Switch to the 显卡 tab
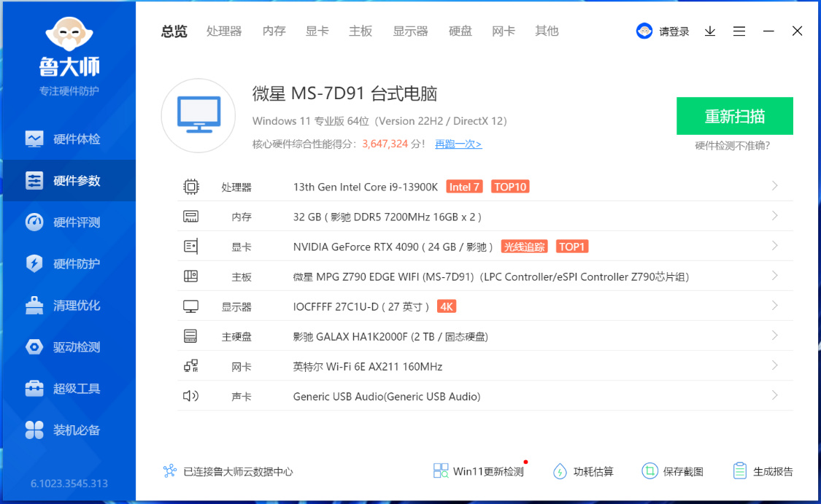The image size is (821, 504). [x=317, y=31]
